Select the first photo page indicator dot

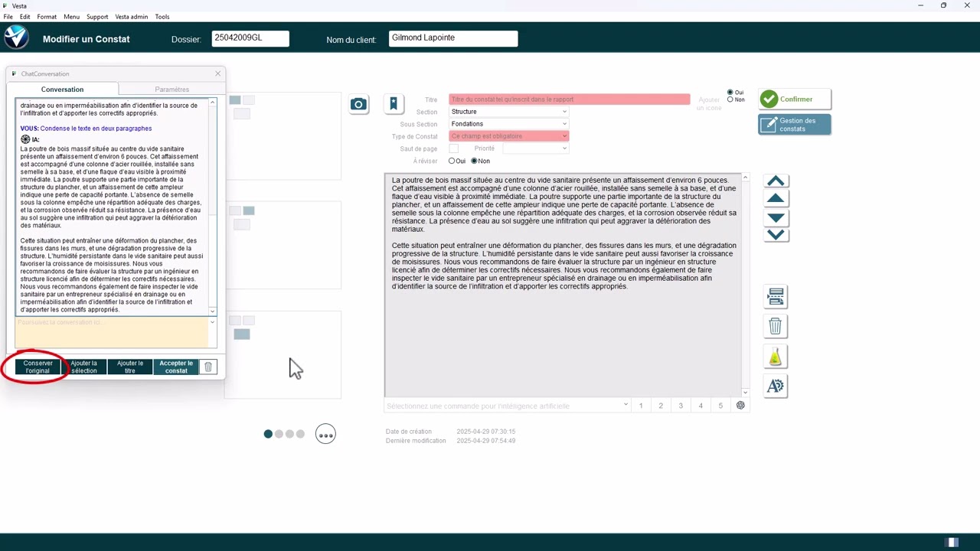268,434
